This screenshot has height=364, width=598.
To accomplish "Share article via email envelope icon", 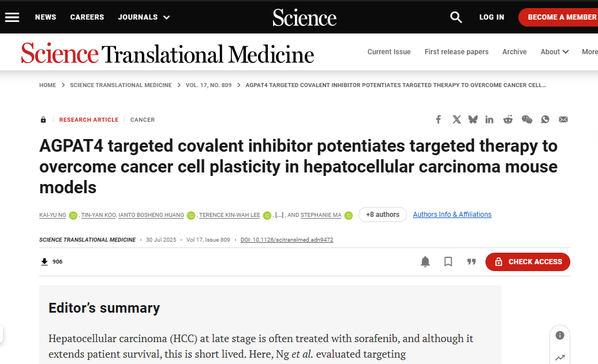I will point(563,119).
